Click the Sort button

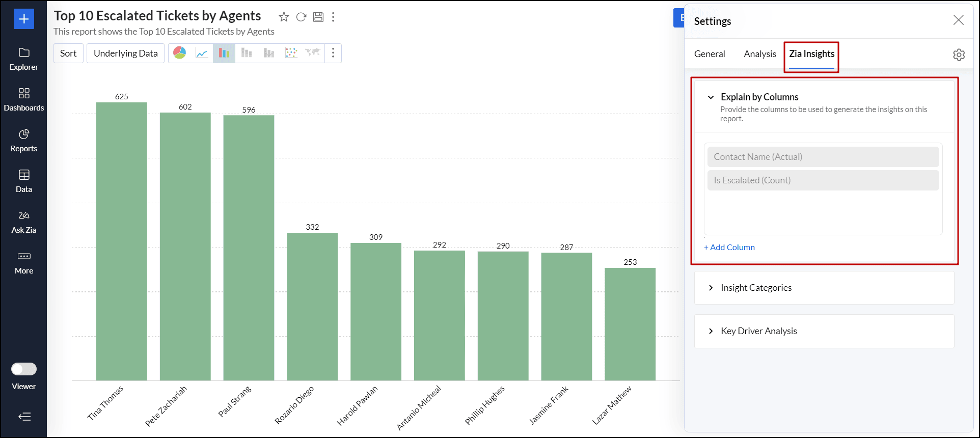pyautogui.click(x=68, y=53)
